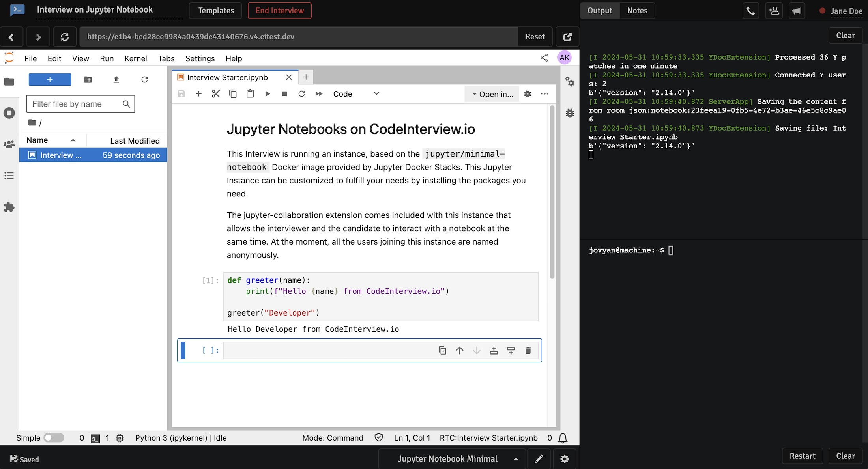Invite a participant to the interview
Screen dimensions: 868x469
pyautogui.click(x=774, y=11)
